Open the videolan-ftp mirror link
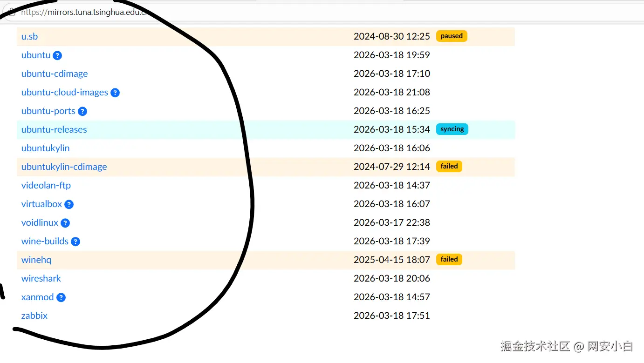The image size is (644, 363). pos(46,185)
